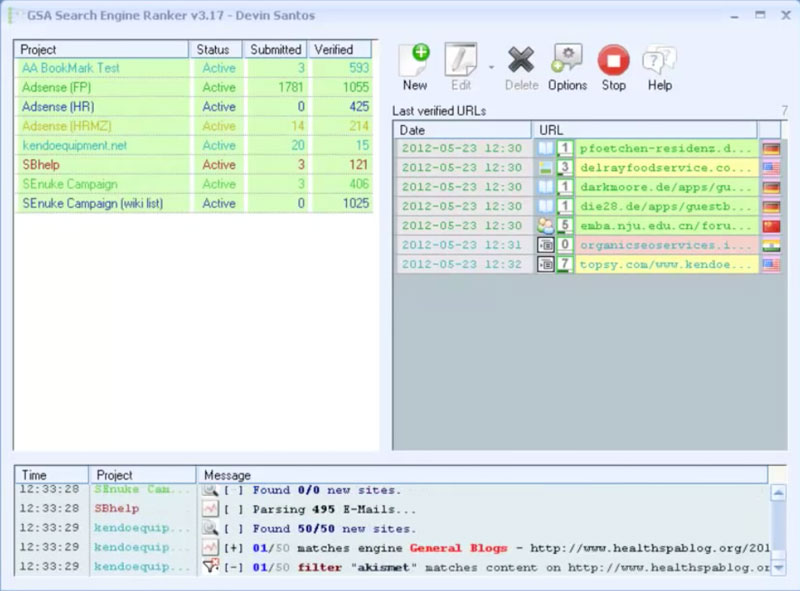Image resolution: width=800 pixels, height=591 pixels.
Task: Click the Delete toolbar icon
Action: coord(521,67)
